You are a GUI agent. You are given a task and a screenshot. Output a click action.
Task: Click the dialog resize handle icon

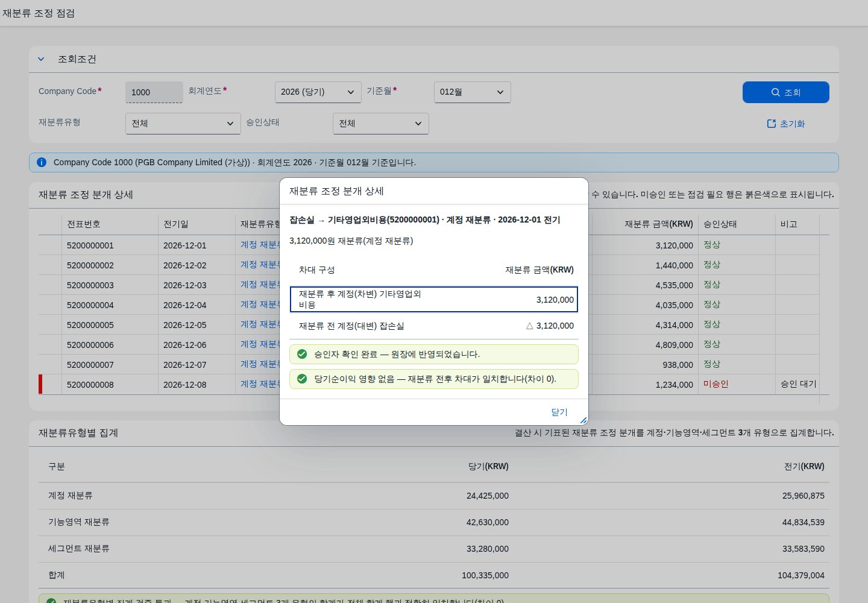(x=583, y=420)
